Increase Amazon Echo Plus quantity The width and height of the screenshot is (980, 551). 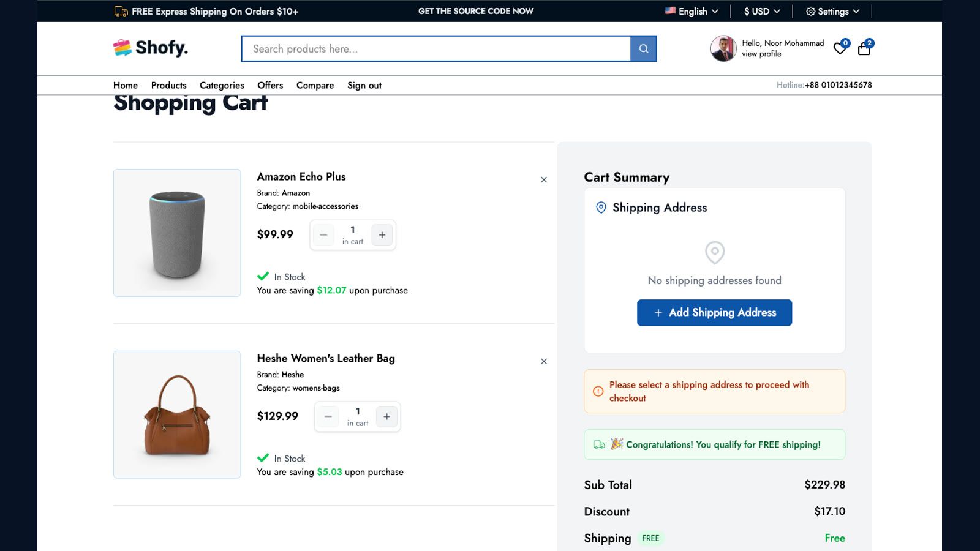pyautogui.click(x=382, y=234)
